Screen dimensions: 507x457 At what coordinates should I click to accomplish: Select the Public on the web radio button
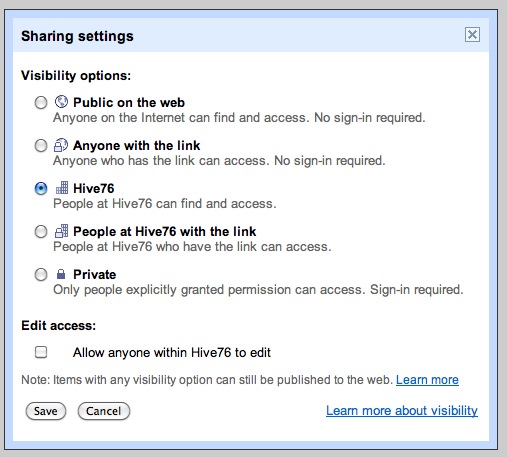coord(41,103)
